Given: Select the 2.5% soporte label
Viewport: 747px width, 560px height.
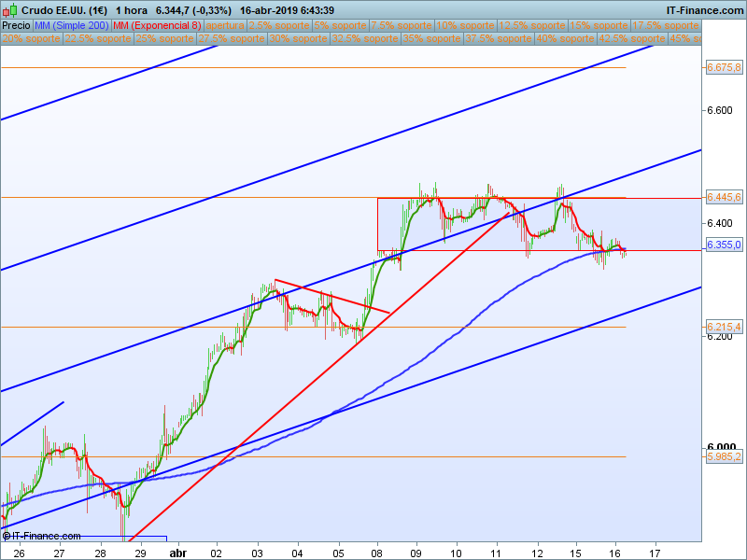Looking at the screenshot, I should click(x=279, y=26).
